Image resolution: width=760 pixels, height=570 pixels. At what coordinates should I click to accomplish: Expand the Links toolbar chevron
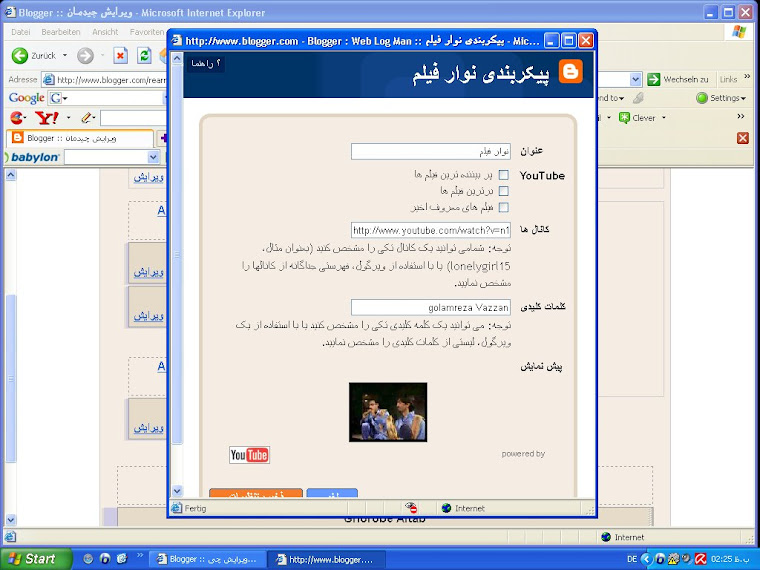[747, 77]
